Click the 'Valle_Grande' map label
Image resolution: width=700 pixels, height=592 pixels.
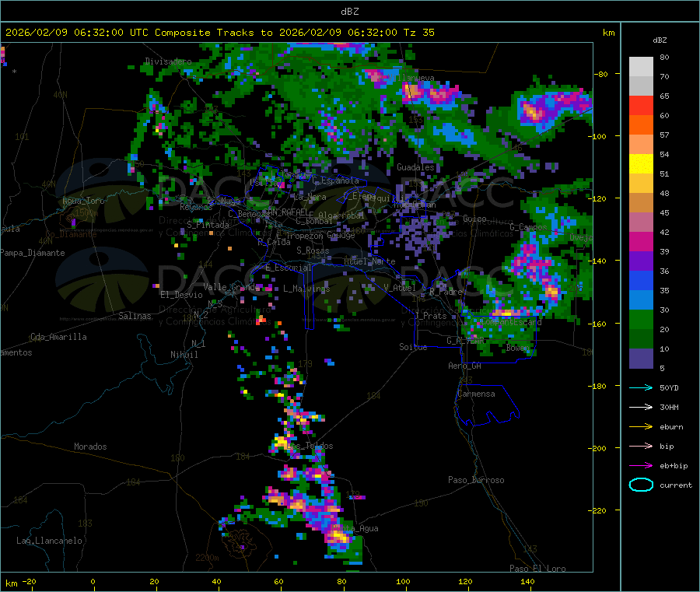(x=232, y=286)
